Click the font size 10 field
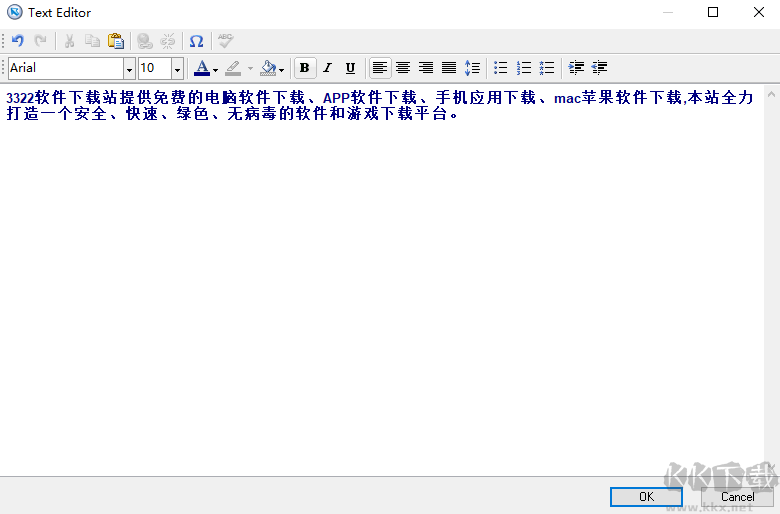Viewport: 780px width, 514px height. click(x=155, y=68)
